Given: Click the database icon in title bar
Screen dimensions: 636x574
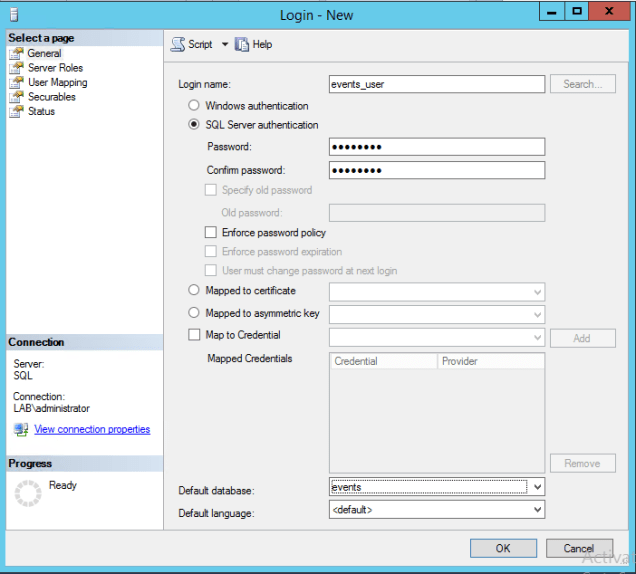Looking at the screenshot, I should [14, 15].
